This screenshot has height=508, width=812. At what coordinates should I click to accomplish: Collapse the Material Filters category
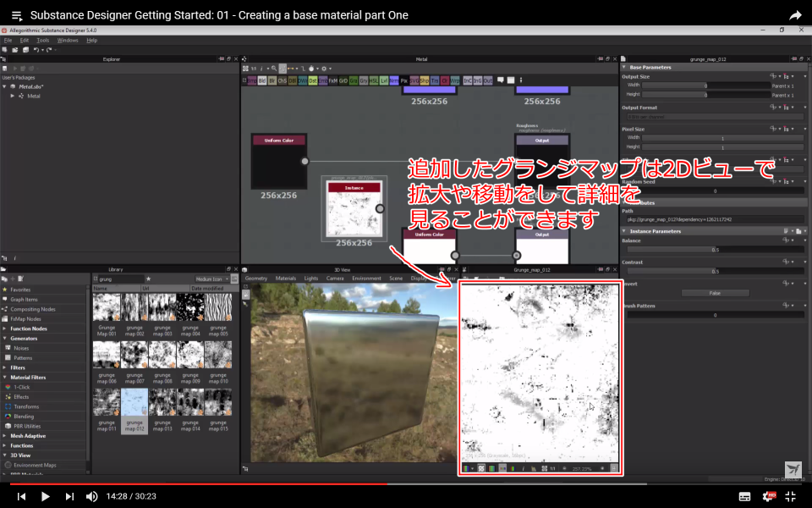point(5,378)
